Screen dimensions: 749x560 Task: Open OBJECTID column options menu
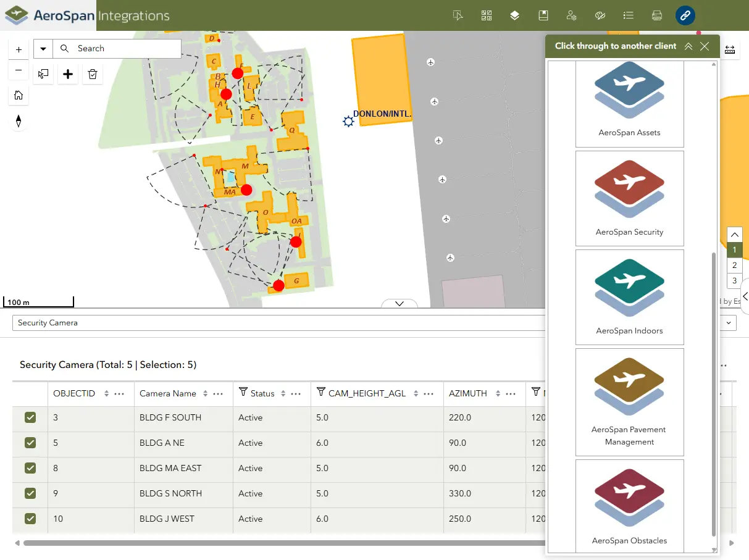pos(120,393)
